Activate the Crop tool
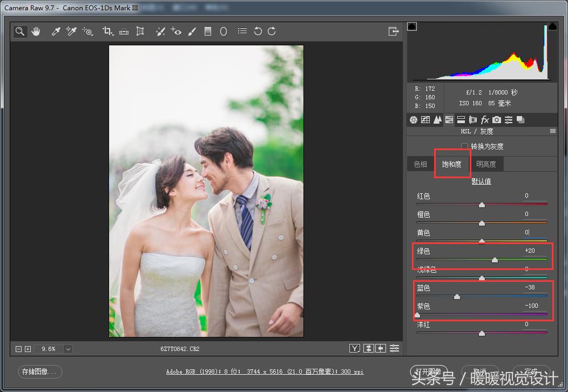This screenshot has width=568, height=392. [x=107, y=31]
